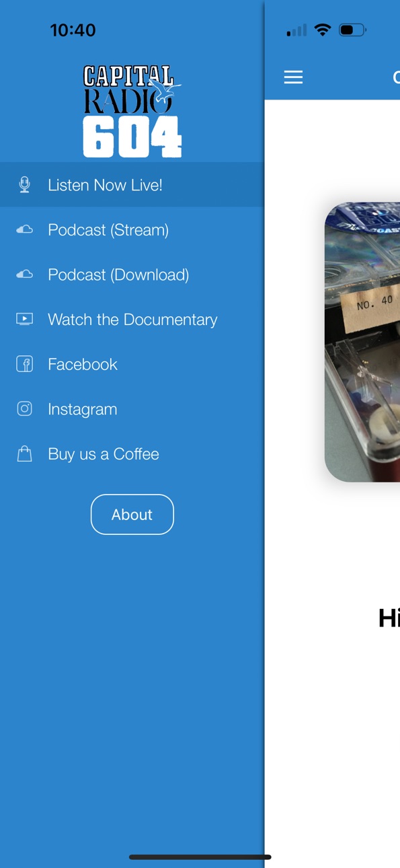Tap the Wi-Fi status icon

tap(323, 30)
